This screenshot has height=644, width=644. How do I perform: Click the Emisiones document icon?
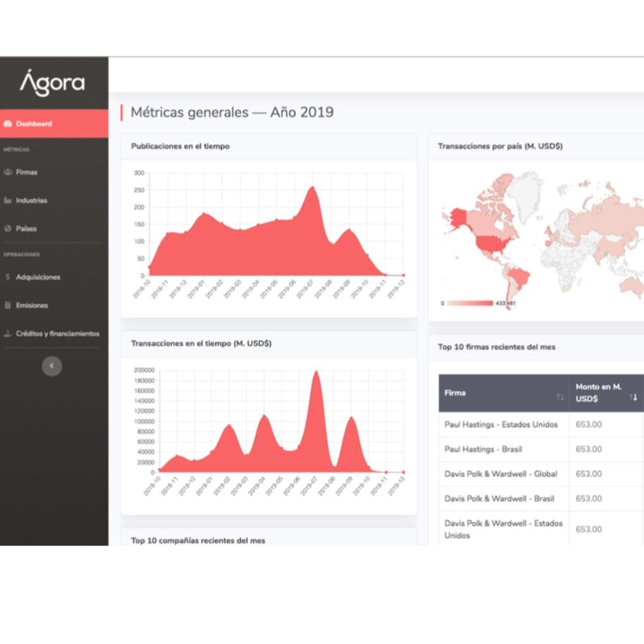tap(8, 305)
